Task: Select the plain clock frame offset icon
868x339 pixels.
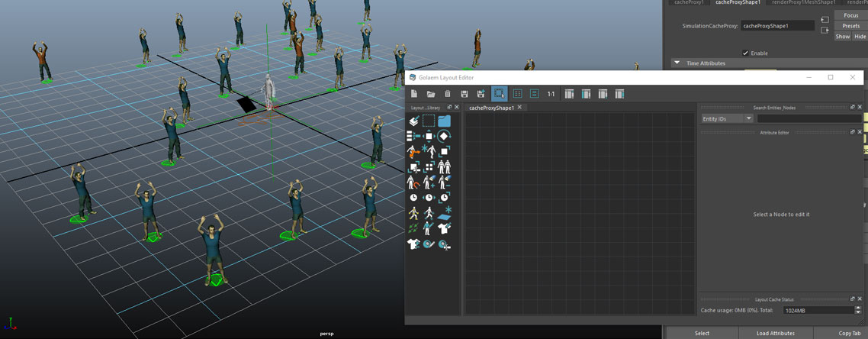Action: [413, 197]
